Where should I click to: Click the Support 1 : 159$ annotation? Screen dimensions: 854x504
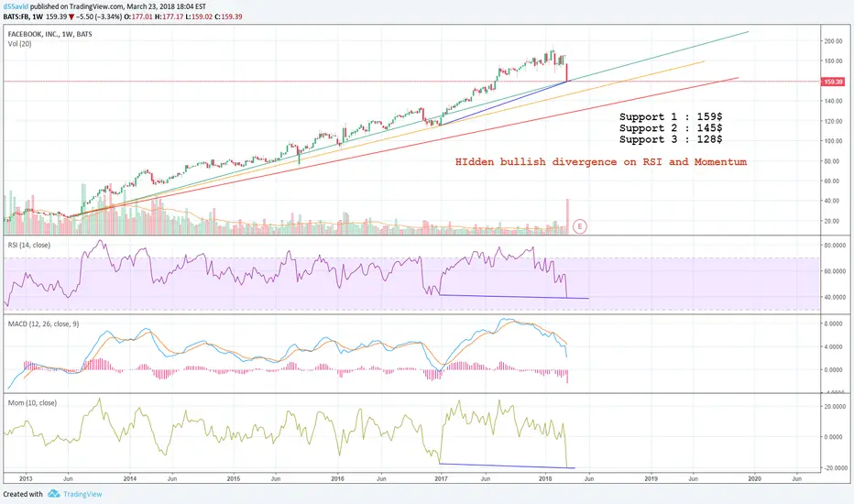pyautogui.click(x=671, y=116)
